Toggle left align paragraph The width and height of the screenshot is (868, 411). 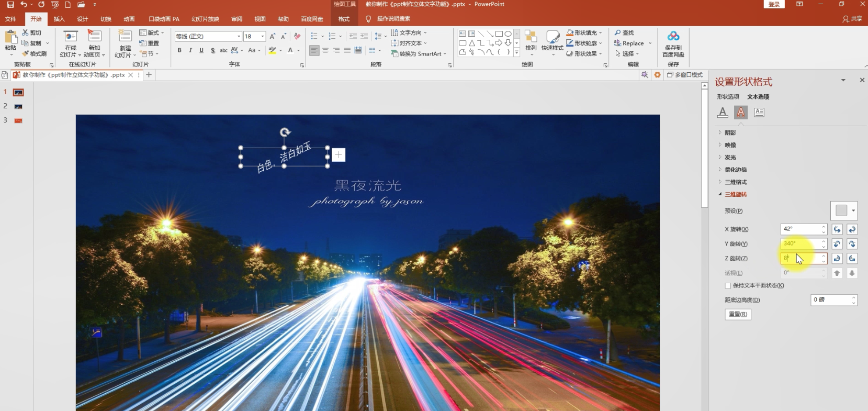point(314,50)
